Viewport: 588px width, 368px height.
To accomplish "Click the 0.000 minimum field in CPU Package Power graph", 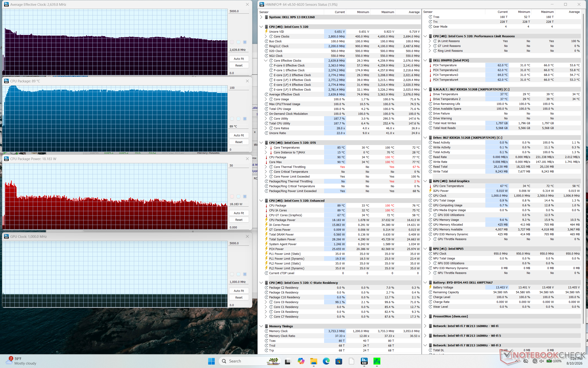I will pyautogui.click(x=239, y=227).
